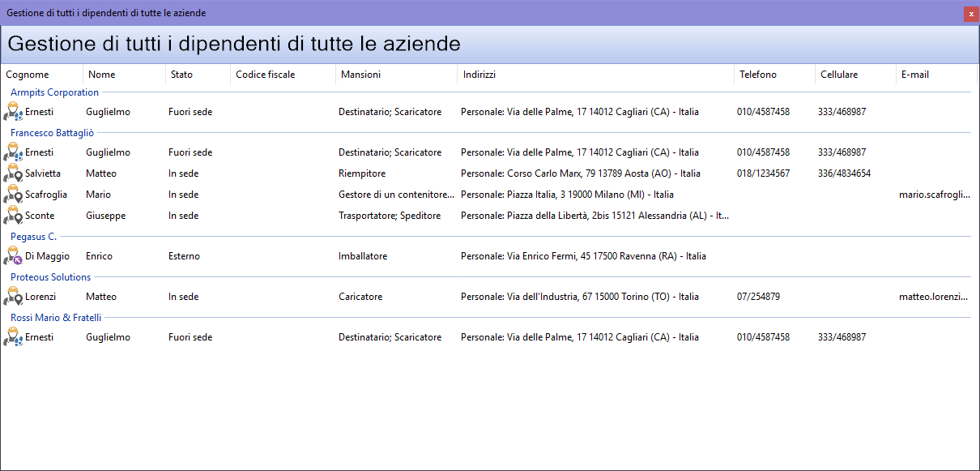
Task: Click the employee icon beside Salvietta
Action: pos(13,173)
